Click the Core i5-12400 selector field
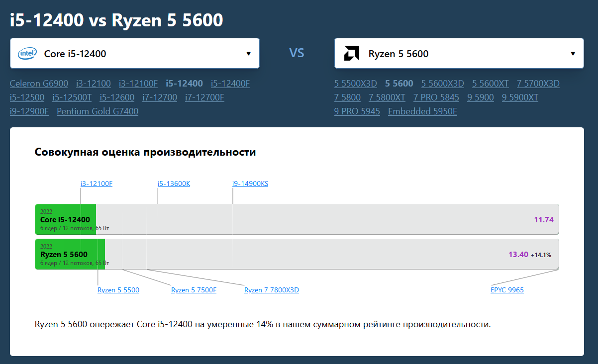Image resolution: width=598 pixels, height=364 pixels. pyautogui.click(x=135, y=53)
